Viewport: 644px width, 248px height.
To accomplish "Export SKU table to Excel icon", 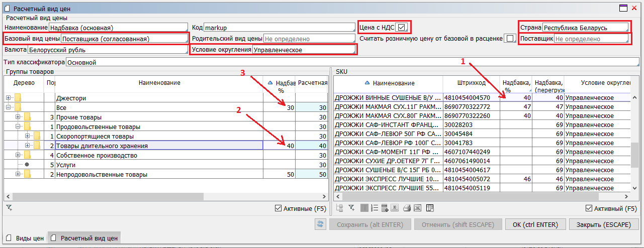I will click(x=418, y=208).
